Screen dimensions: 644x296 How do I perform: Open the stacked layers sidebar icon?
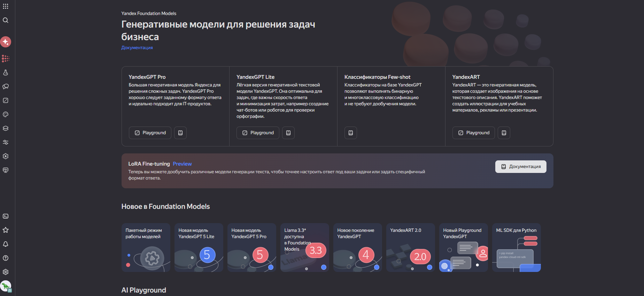tap(6, 128)
